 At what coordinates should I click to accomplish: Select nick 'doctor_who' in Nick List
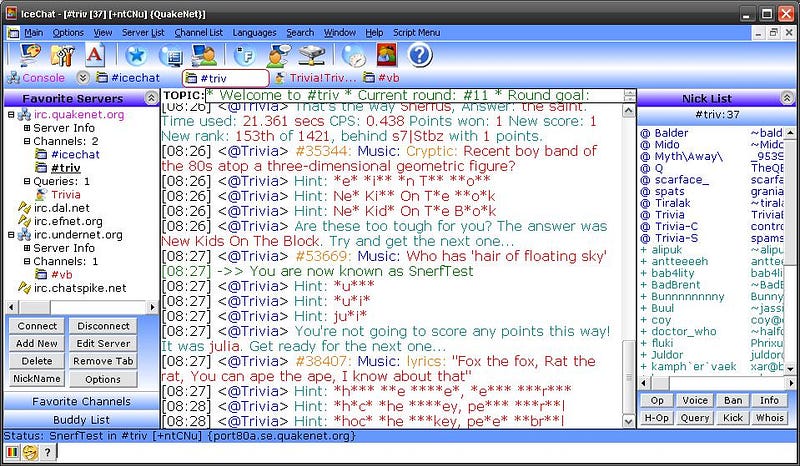(x=684, y=331)
